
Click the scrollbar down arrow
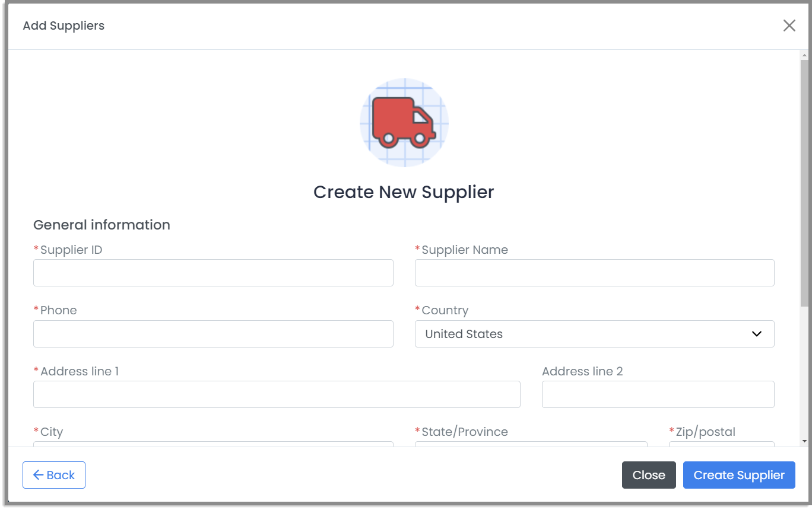[x=804, y=441]
